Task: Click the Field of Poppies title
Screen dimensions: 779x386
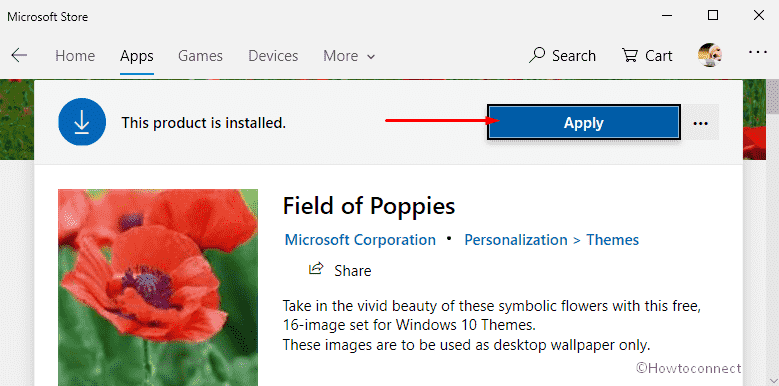Action: coord(369,206)
